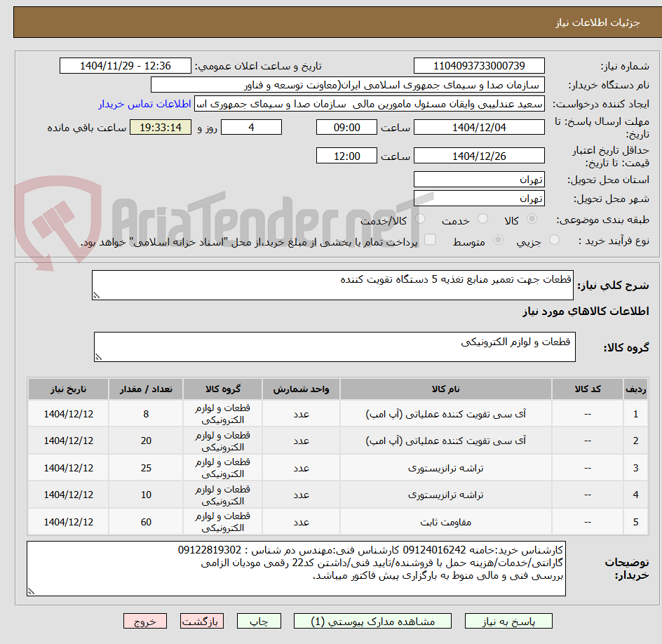The image size is (662, 644).
Task: Click the need date 1404/12/12 in row 5
Action: [69, 522]
